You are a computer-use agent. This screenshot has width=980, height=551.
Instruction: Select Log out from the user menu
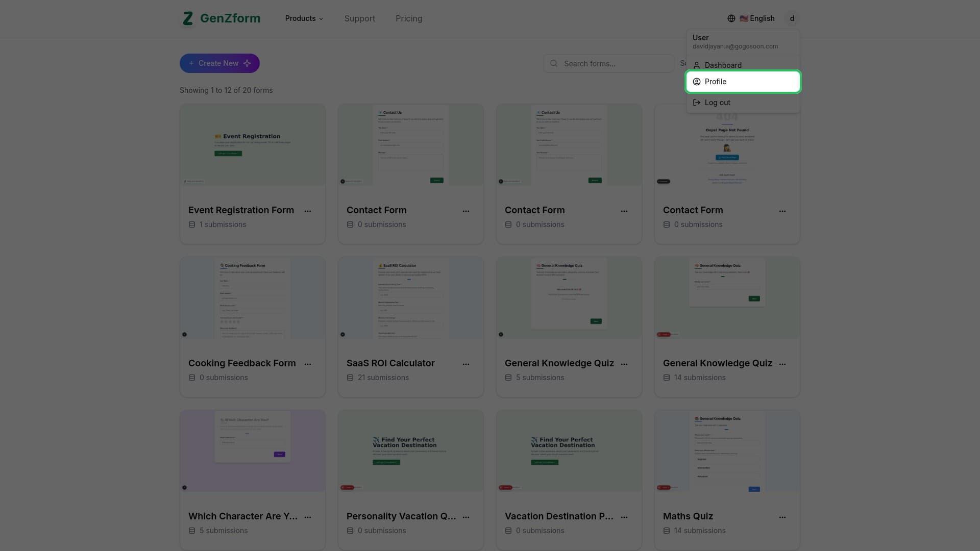718,103
